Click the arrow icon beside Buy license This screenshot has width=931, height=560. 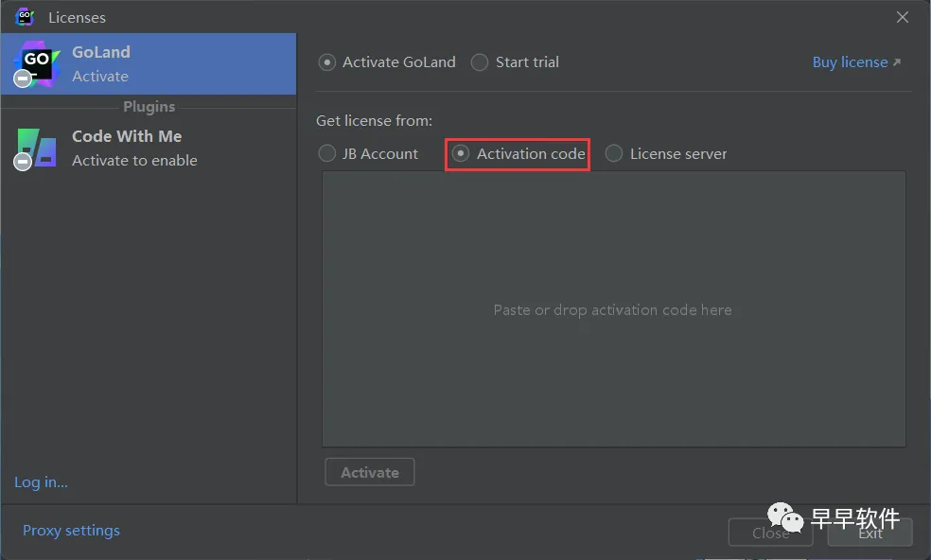coord(897,62)
